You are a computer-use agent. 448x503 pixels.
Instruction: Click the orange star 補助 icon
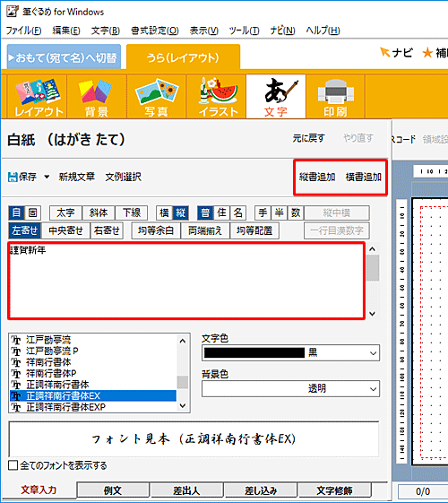[x=427, y=53]
